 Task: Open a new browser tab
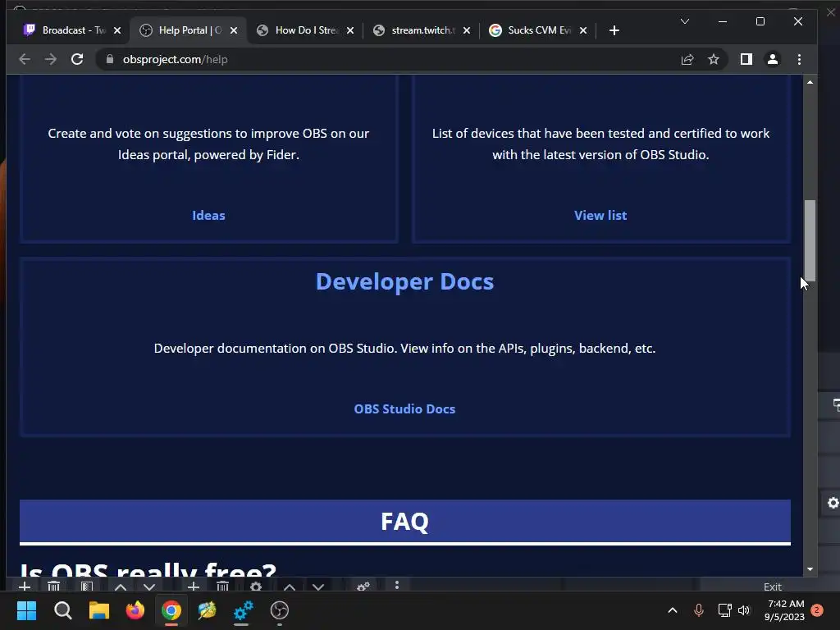click(x=614, y=30)
